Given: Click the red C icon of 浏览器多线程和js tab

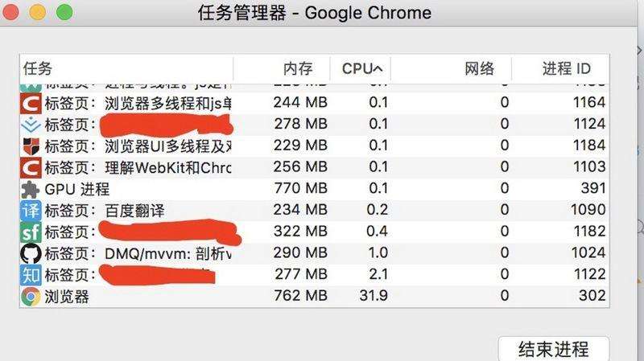Looking at the screenshot, I should click(31, 103).
